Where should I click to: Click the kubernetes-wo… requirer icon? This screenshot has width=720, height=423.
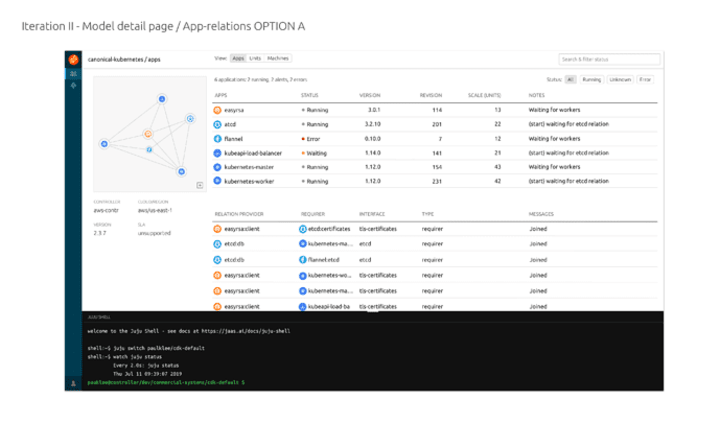pyautogui.click(x=303, y=276)
